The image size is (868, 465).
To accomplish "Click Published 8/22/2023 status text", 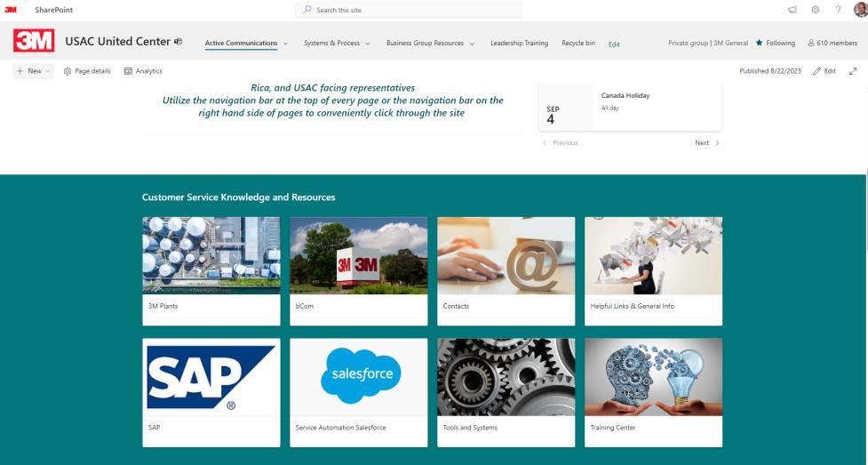I will [770, 71].
